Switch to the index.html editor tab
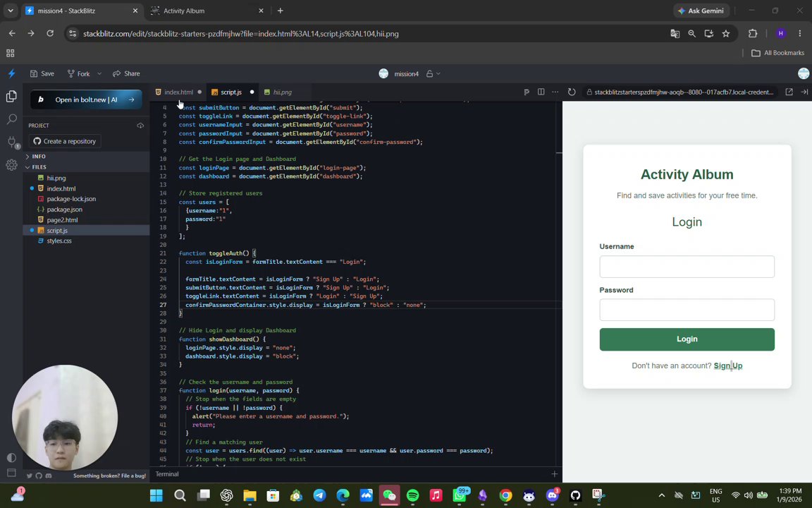Screen dimensions: 812x508 click(x=178, y=92)
